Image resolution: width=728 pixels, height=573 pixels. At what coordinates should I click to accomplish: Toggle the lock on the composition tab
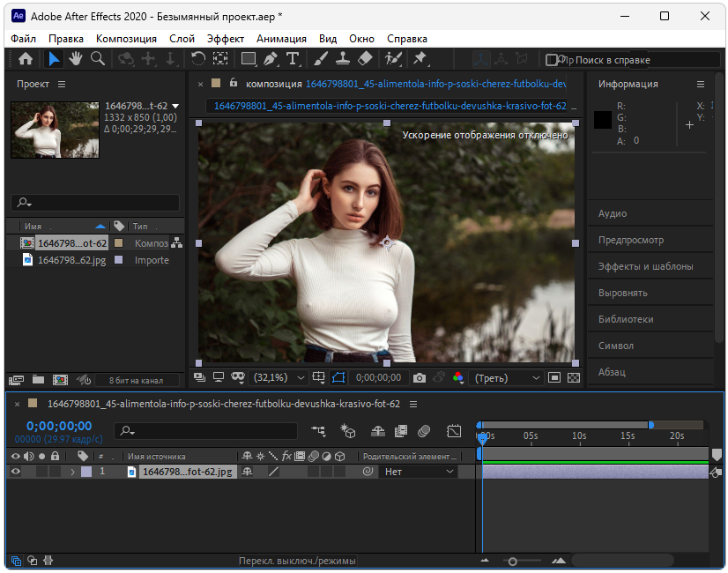[234, 83]
